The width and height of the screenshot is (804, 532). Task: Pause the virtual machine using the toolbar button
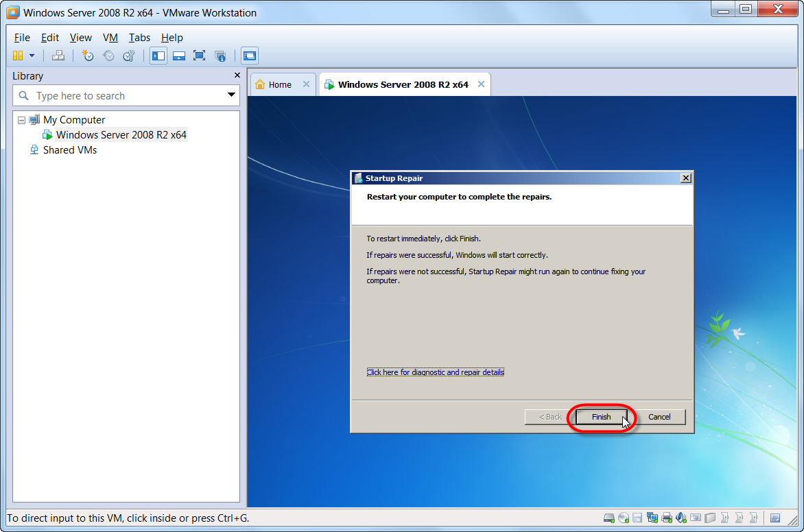(18, 56)
